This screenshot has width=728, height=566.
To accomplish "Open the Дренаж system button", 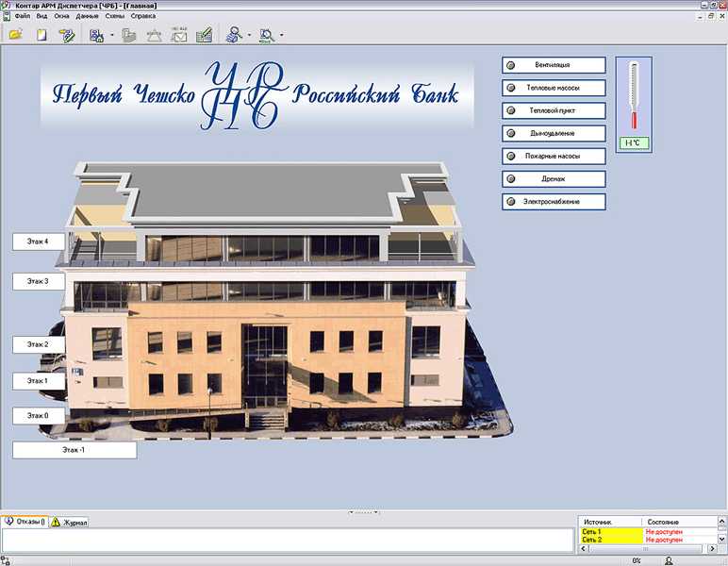I will pos(554,178).
